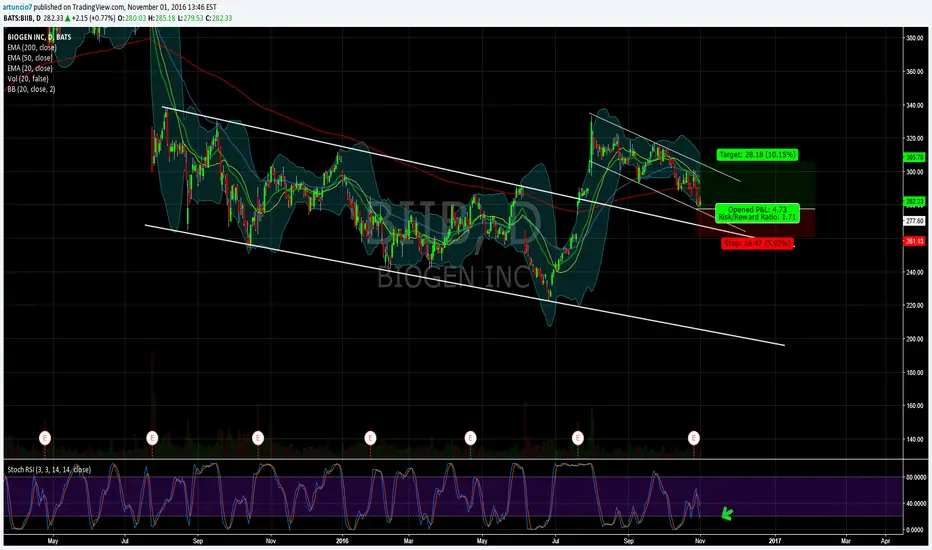Image resolution: width=932 pixels, height=550 pixels.
Task: Select the BB (20, close, 2) indicator legend
Action: (31, 89)
